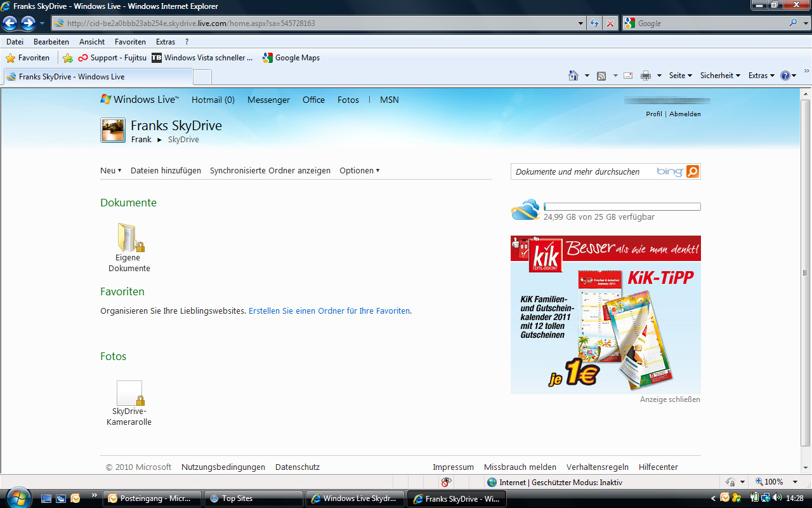Expand the address bar history dropdown
Viewport: 812px width, 508px height.
(x=581, y=23)
